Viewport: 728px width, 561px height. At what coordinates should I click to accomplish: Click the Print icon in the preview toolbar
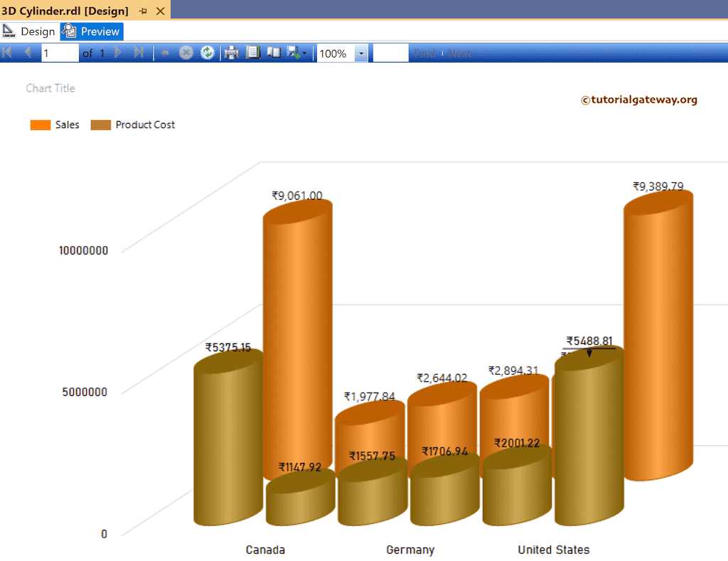(x=232, y=53)
